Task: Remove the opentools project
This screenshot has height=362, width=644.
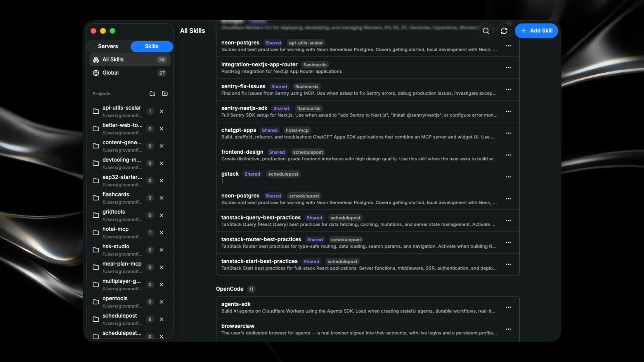Action: click(x=161, y=302)
